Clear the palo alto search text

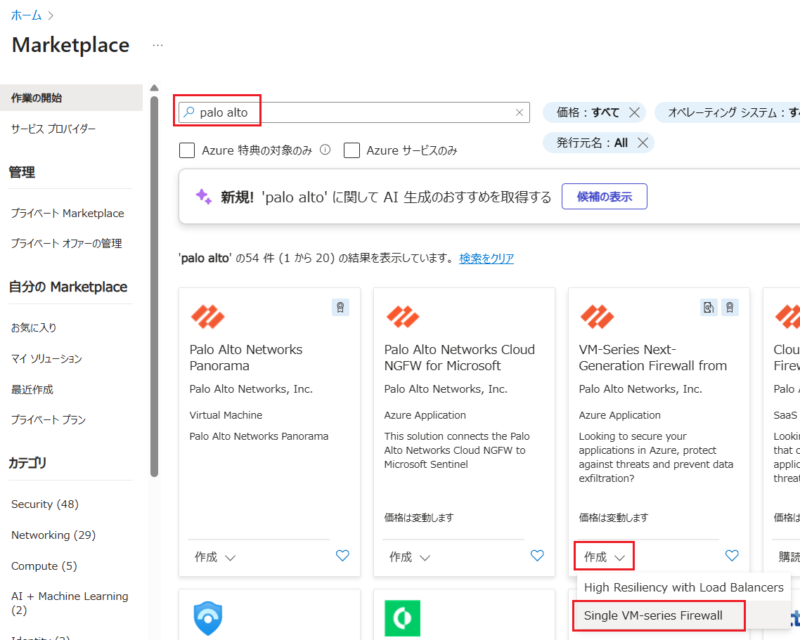click(x=519, y=112)
